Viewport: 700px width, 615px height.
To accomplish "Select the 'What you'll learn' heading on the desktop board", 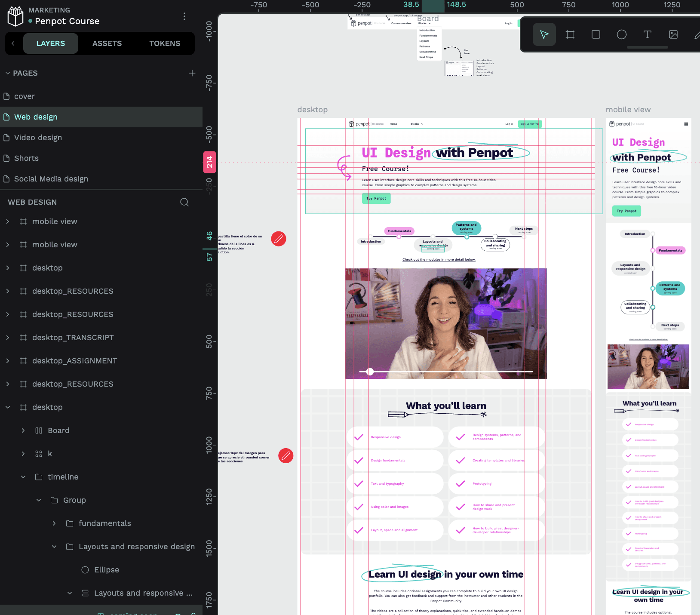I will pos(446,406).
